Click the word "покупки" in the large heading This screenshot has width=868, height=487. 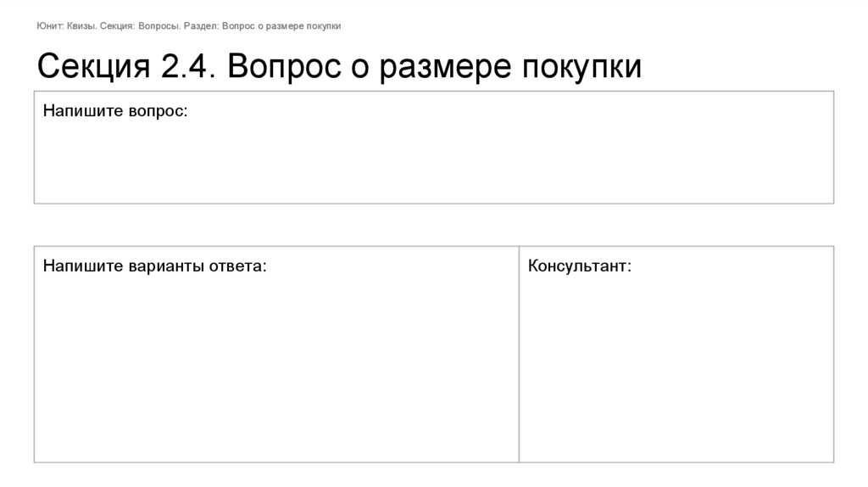[581, 67]
